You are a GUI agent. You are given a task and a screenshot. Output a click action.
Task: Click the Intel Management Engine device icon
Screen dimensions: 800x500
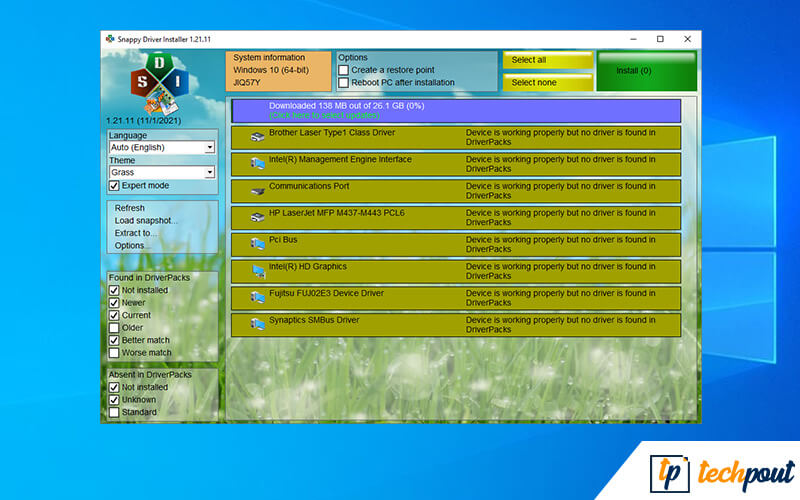(258, 163)
